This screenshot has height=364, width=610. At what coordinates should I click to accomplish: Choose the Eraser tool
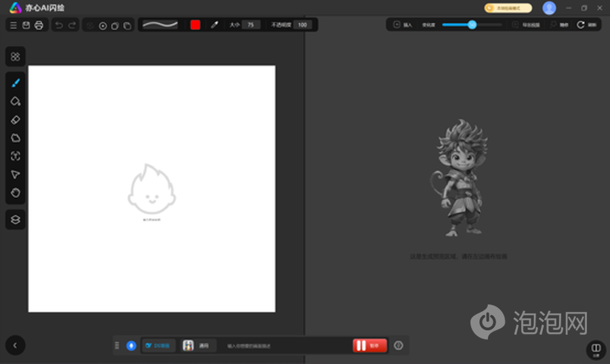click(x=15, y=119)
